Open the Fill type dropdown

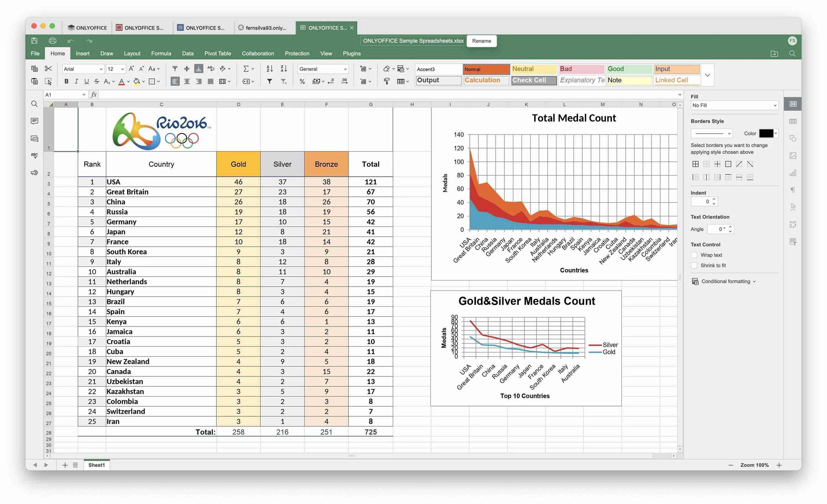coord(734,105)
